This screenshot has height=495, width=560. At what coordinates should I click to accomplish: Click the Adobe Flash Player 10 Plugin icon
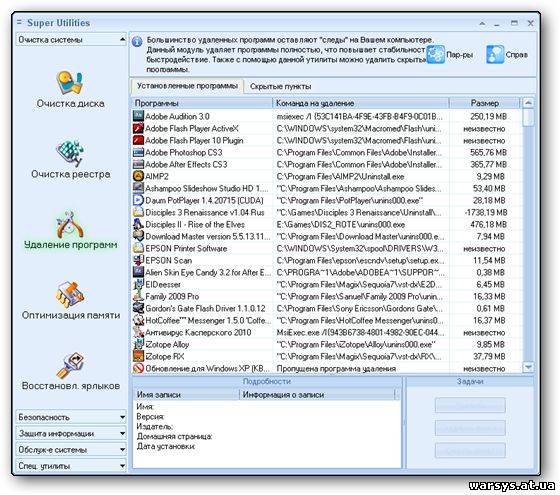(138, 140)
